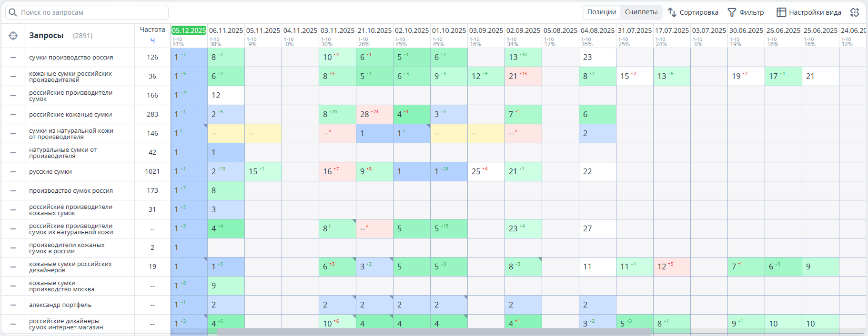This screenshot has width=868, height=336.
Task: Click the Запросы column header
Action: tap(46, 36)
